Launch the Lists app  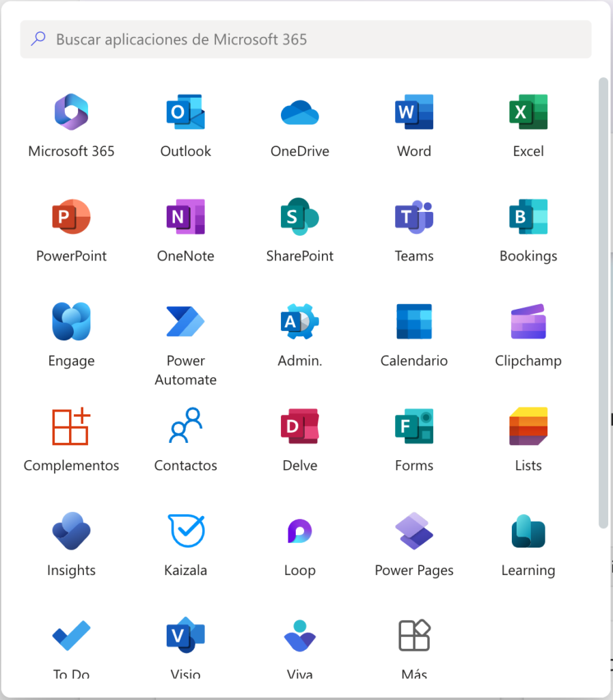528,427
